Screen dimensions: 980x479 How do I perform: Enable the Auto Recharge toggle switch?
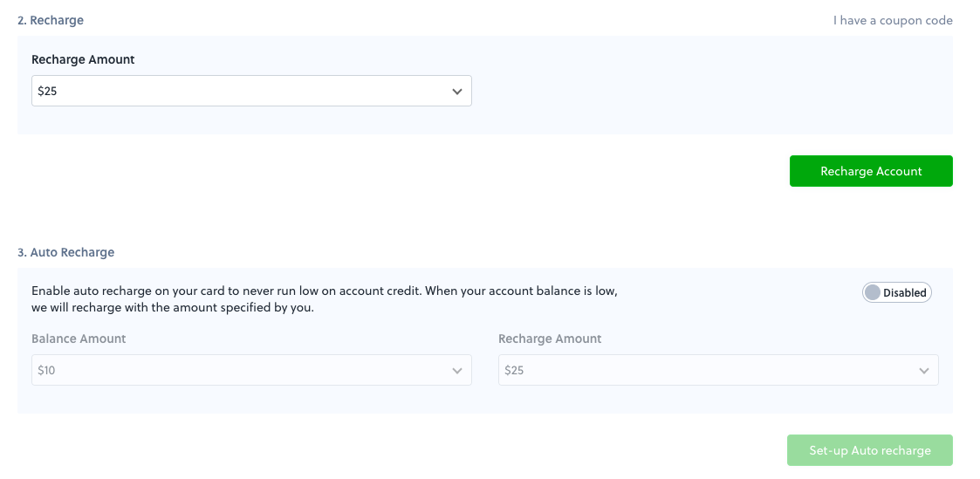pyautogui.click(x=897, y=292)
